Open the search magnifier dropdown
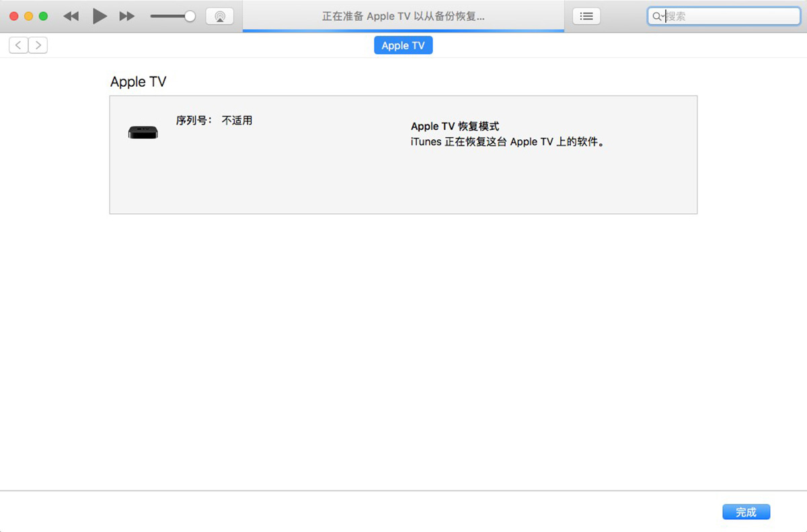The width and height of the screenshot is (807, 532). [658, 16]
